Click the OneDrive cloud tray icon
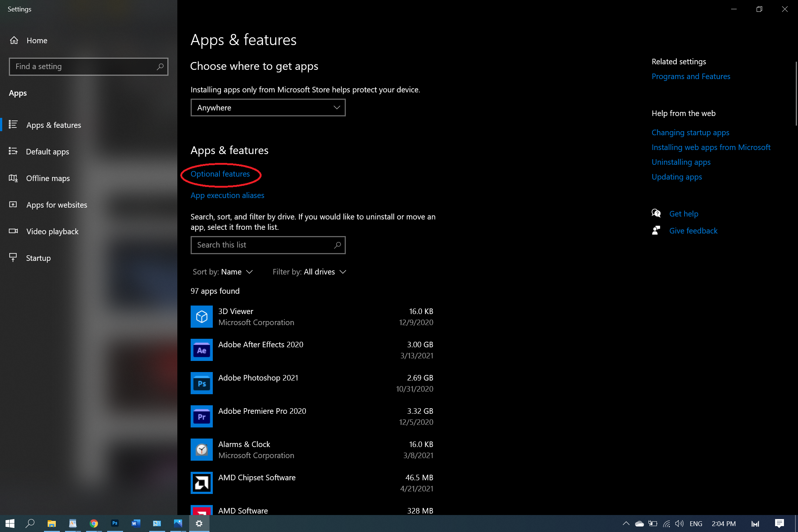The width and height of the screenshot is (798, 532). click(x=640, y=524)
